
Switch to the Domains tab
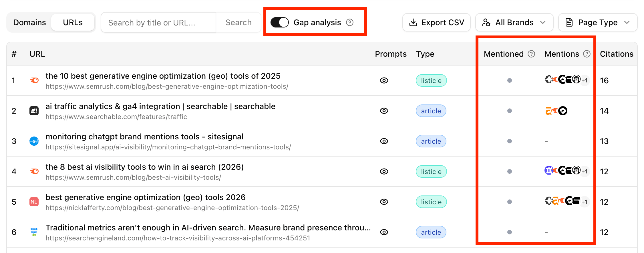pos(29,22)
